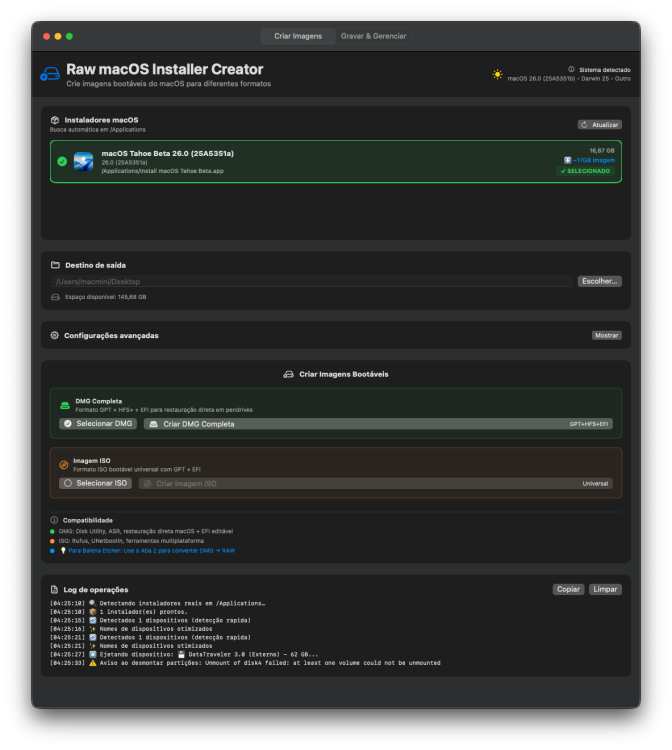Click the Destino de saída folder icon

(x=55, y=265)
